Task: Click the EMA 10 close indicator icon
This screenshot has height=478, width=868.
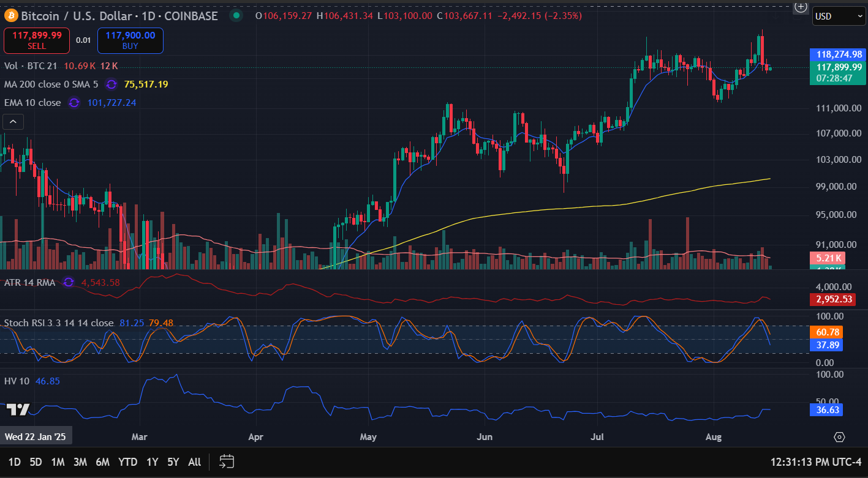Action: [x=74, y=103]
